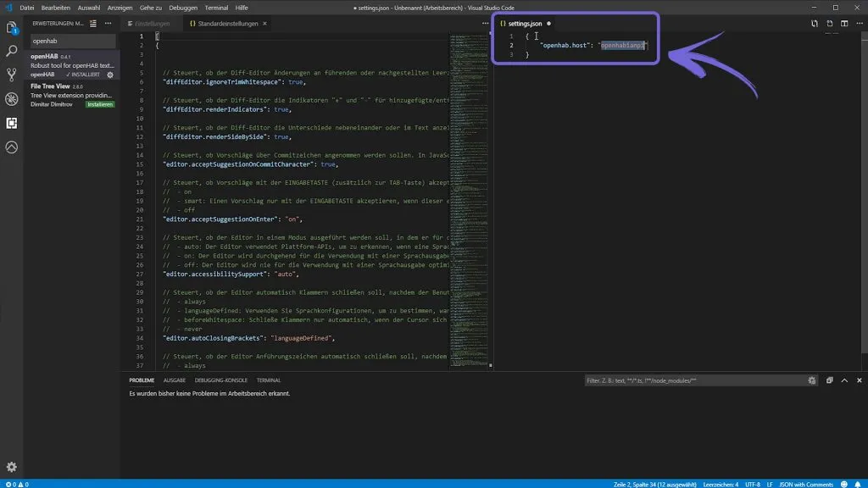Change indentation via Leerzeichen: 4
The height and width of the screenshot is (488, 868).
coord(721,484)
